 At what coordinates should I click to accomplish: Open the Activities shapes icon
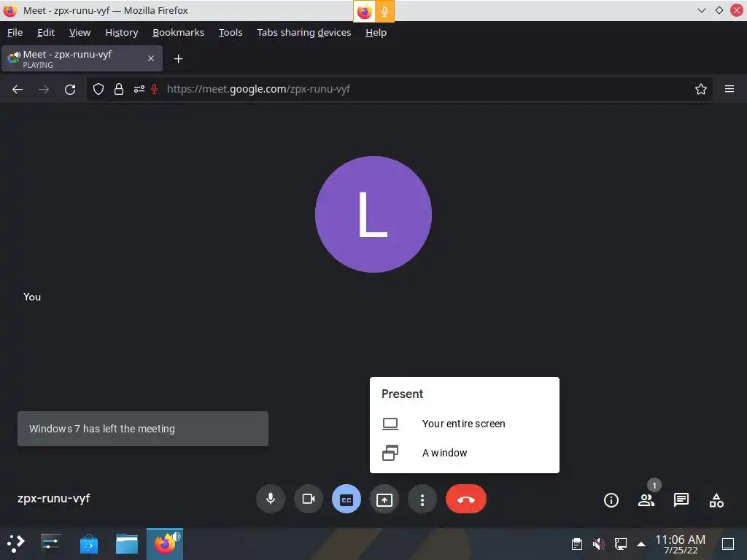(x=716, y=500)
